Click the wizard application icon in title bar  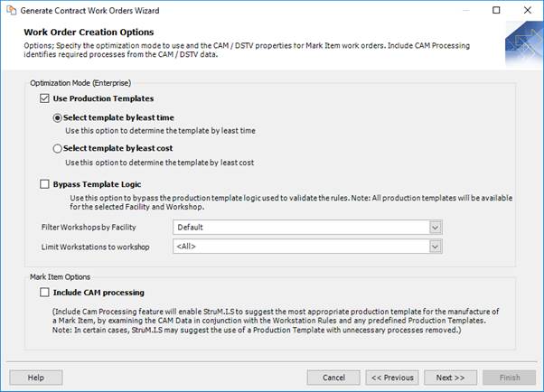[10, 10]
